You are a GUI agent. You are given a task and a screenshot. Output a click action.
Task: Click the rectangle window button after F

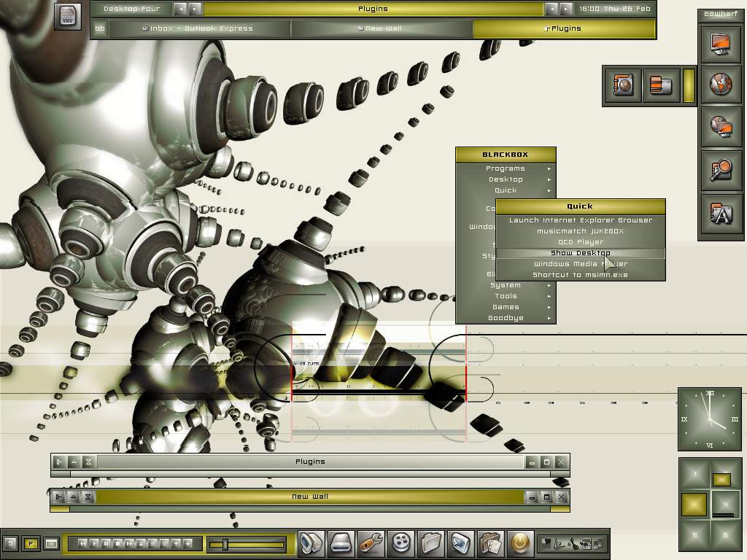52,543
